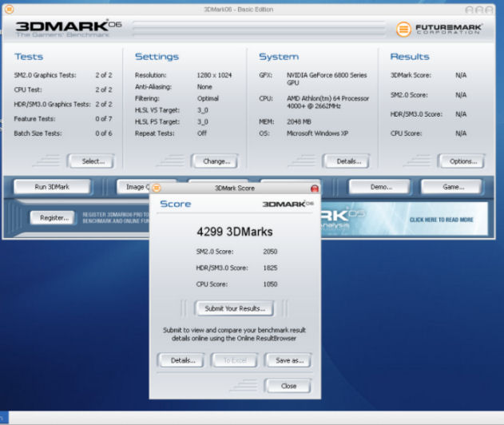Click the Anti-Aliasing value None

(x=204, y=87)
